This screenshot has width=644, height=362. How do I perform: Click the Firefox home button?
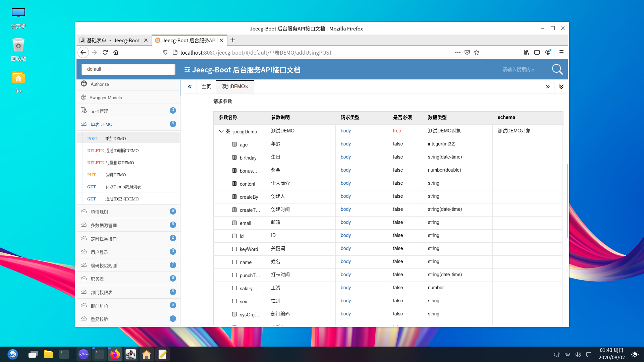[x=116, y=52]
